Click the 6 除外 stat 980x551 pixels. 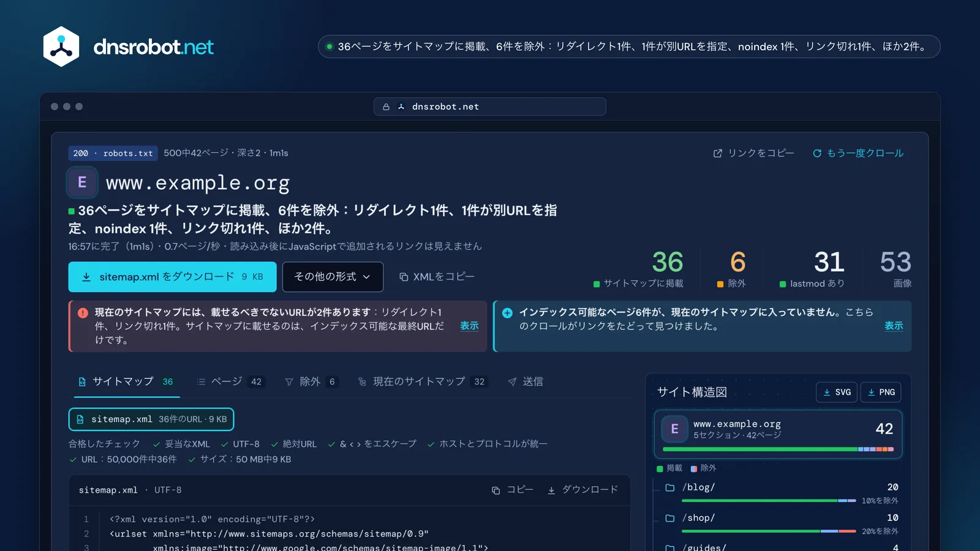(731, 268)
